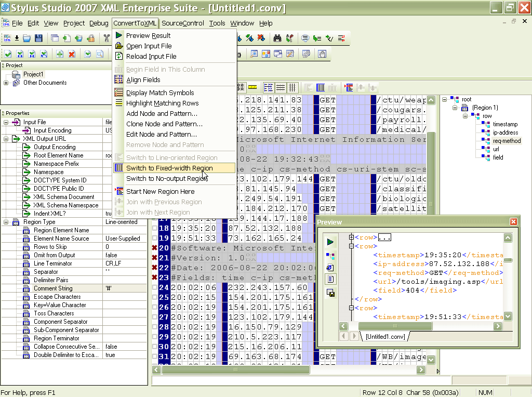Toggle the checkbox on grid row 28

pyautogui.click(x=155, y=327)
